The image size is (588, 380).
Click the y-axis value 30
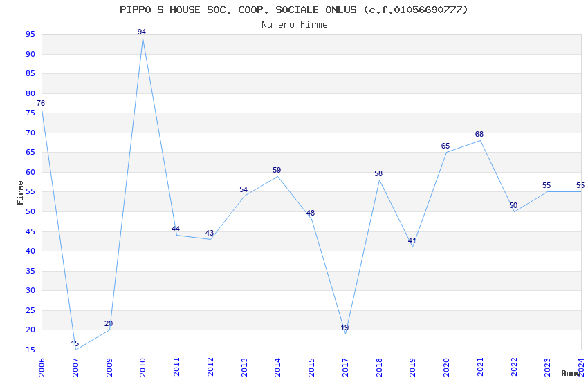[x=30, y=290]
